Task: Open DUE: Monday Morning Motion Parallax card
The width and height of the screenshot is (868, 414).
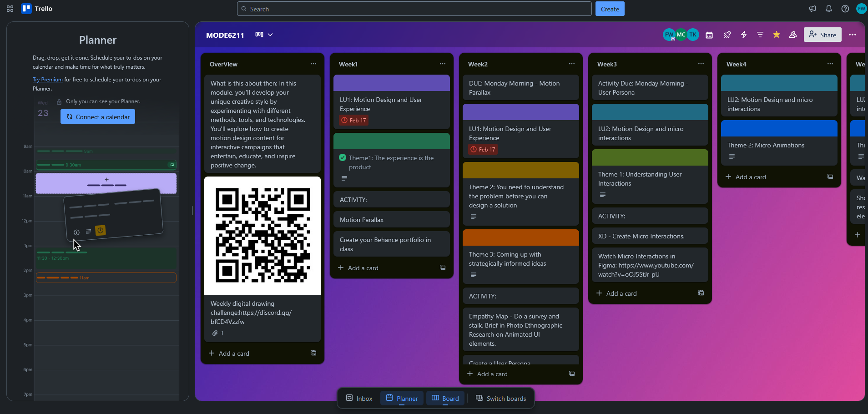Action: 521,88
